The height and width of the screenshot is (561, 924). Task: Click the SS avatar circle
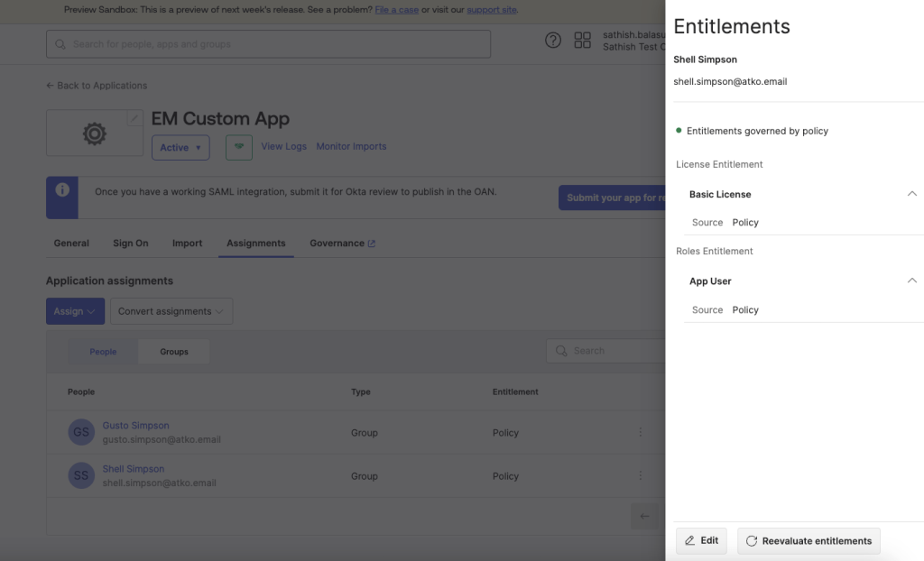pyautogui.click(x=81, y=475)
